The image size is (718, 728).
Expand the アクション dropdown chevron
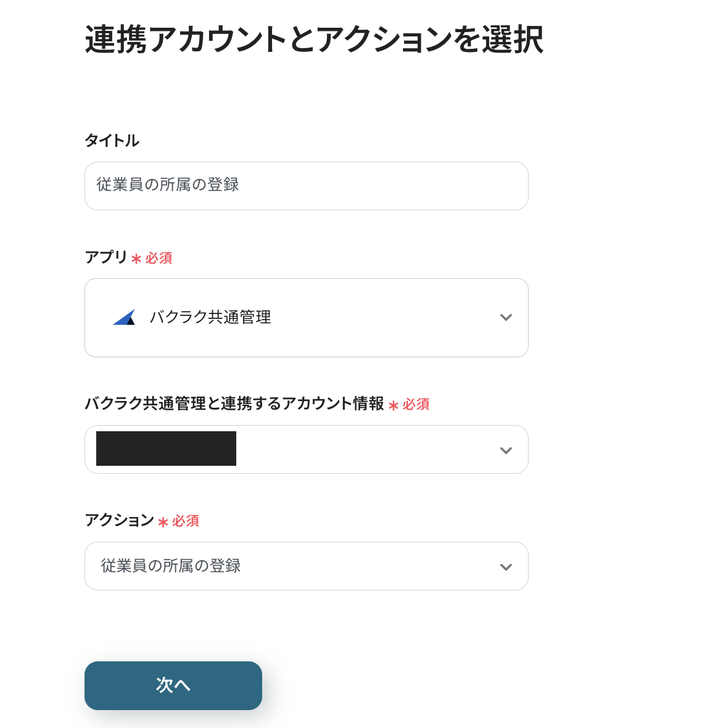point(506,567)
